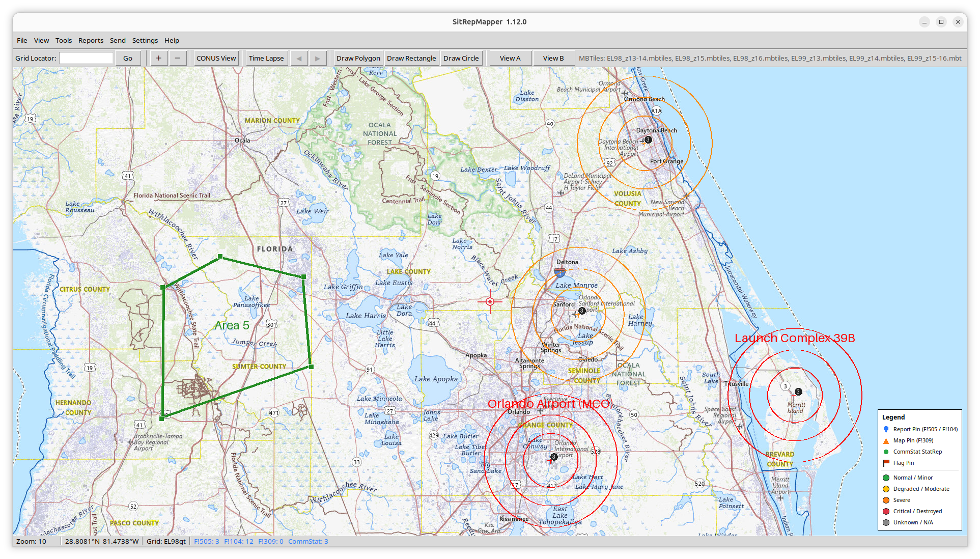
Task: Click the Map Pin triangle legend icon
Action: [x=886, y=440]
